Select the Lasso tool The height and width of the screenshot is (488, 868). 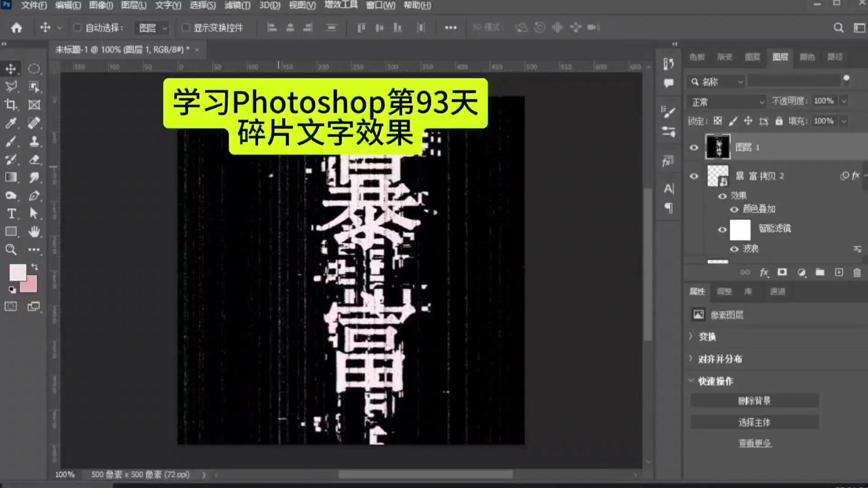(x=11, y=87)
